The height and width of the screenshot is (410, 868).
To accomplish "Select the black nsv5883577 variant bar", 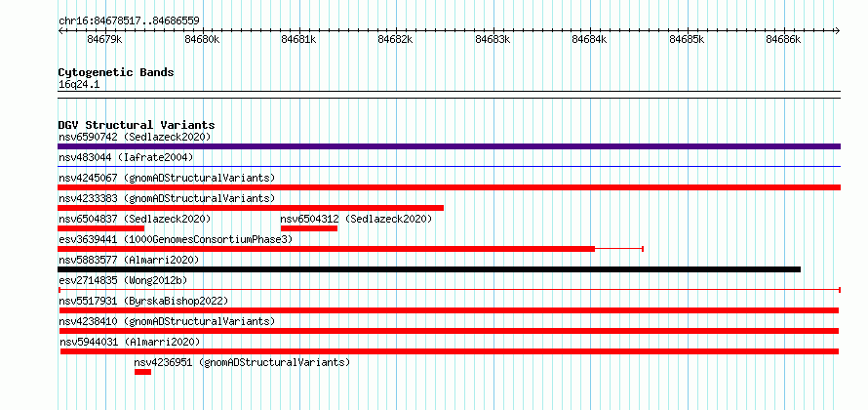I will tap(429, 269).
